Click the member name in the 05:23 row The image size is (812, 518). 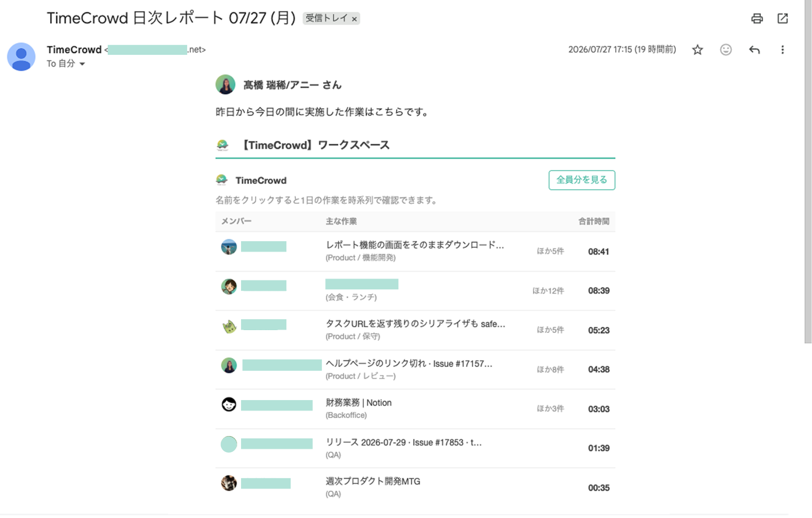264,325
